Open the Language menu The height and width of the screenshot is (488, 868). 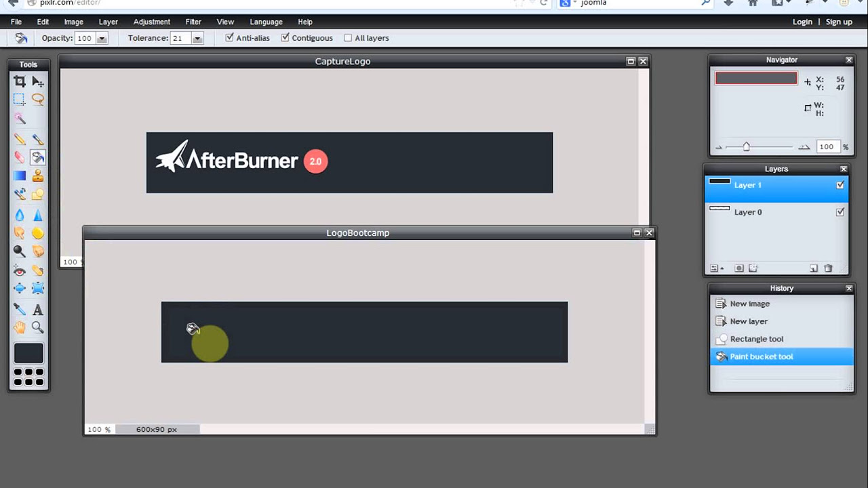click(x=266, y=22)
